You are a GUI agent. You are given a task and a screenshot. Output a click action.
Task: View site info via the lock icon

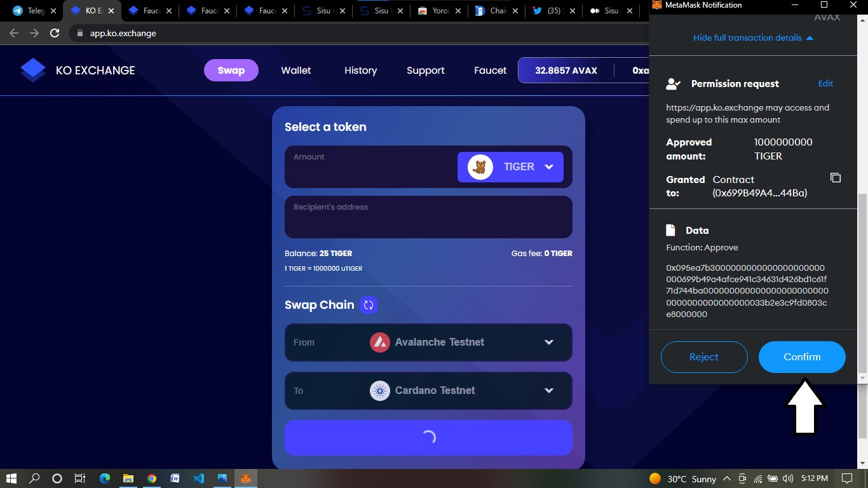tap(79, 33)
